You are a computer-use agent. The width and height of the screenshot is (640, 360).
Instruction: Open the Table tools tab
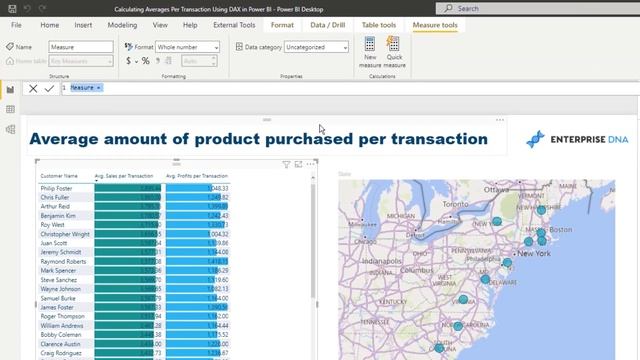coord(379,25)
